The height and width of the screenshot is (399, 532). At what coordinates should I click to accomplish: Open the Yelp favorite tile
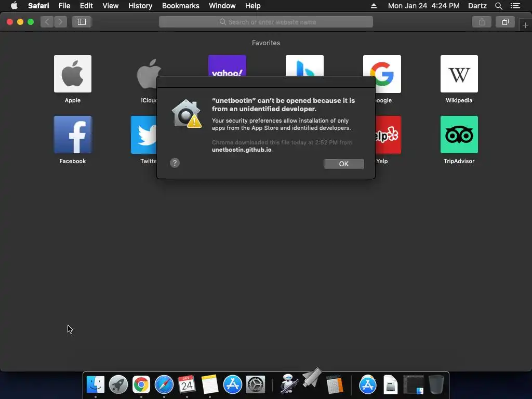pyautogui.click(x=388, y=135)
